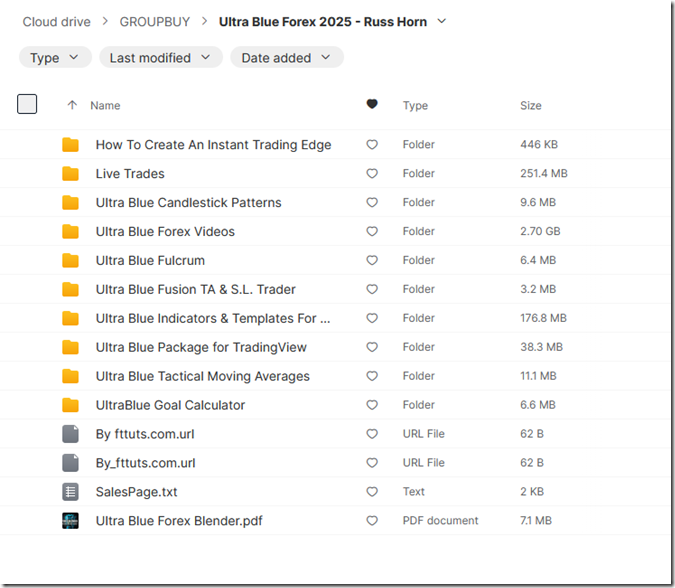Image resolution: width=675 pixels, height=588 pixels.
Task: Click the SalesPage.txt text file icon
Action: [70, 492]
